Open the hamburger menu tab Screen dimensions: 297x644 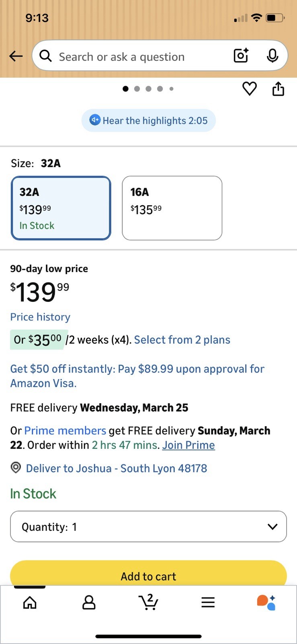pos(208,602)
